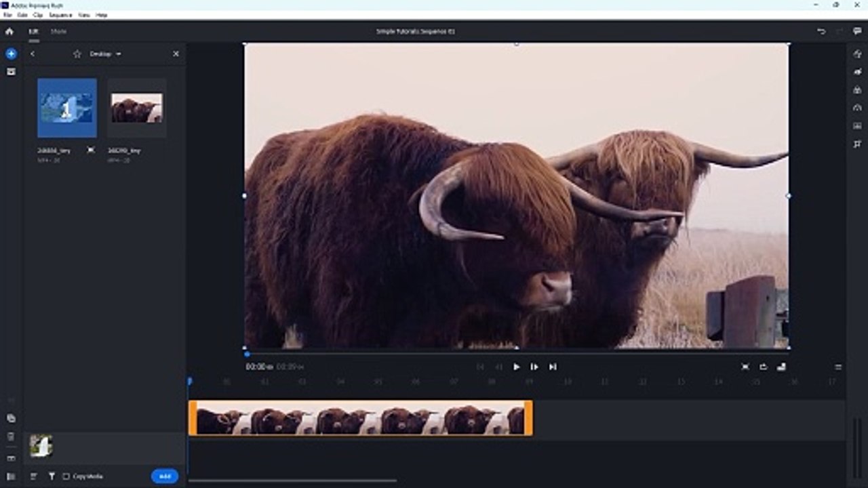Image resolution: width=868 pixels, height=488 pixels.
Task: Open the Edit menu in menu bar
Action: tap(23, 15)
